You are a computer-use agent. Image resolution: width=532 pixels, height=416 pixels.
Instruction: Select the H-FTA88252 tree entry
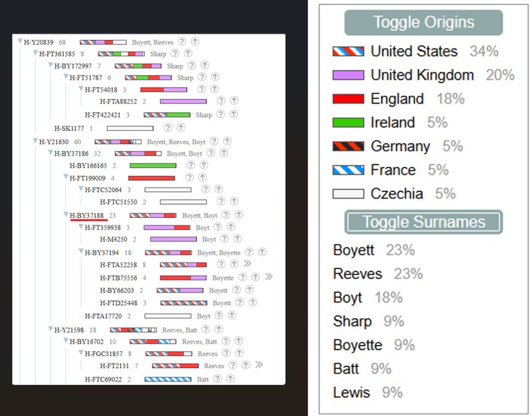(118, 102)
